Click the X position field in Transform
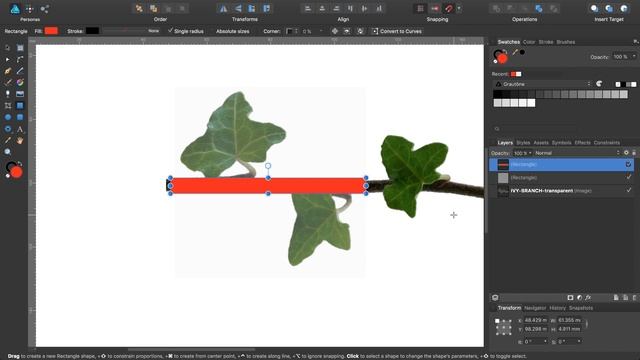 536,320
